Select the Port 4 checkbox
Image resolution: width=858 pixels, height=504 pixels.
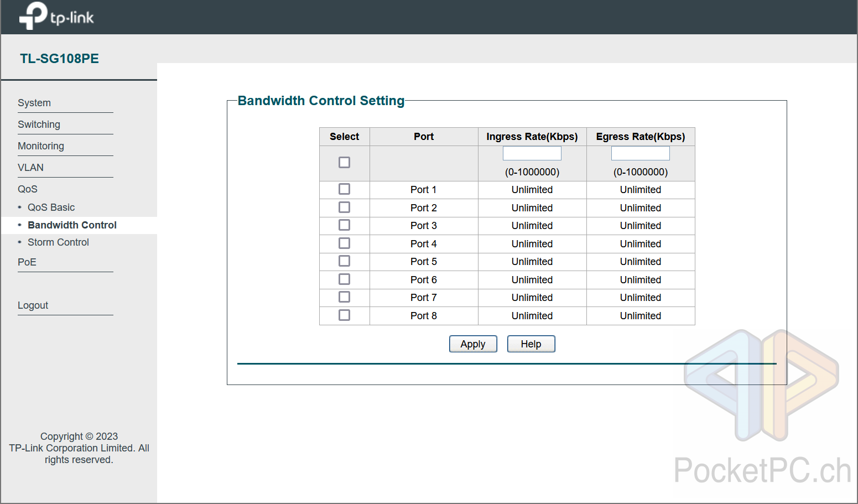point(344,243)
